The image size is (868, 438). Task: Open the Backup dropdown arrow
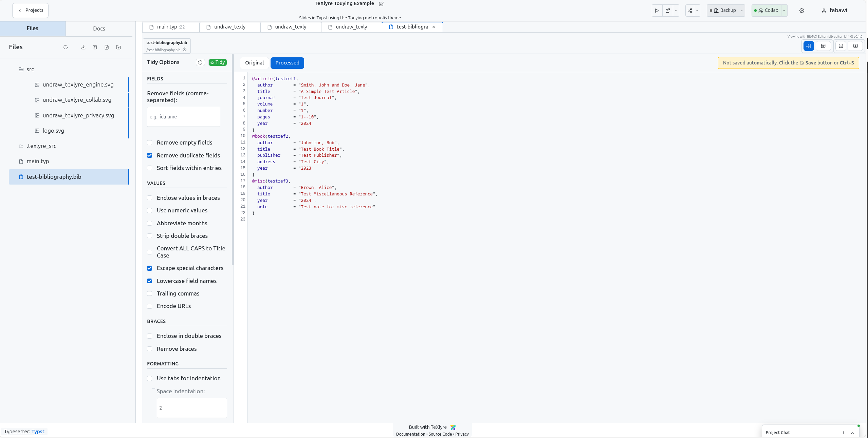pyautogui.click(x=742, y=11)
